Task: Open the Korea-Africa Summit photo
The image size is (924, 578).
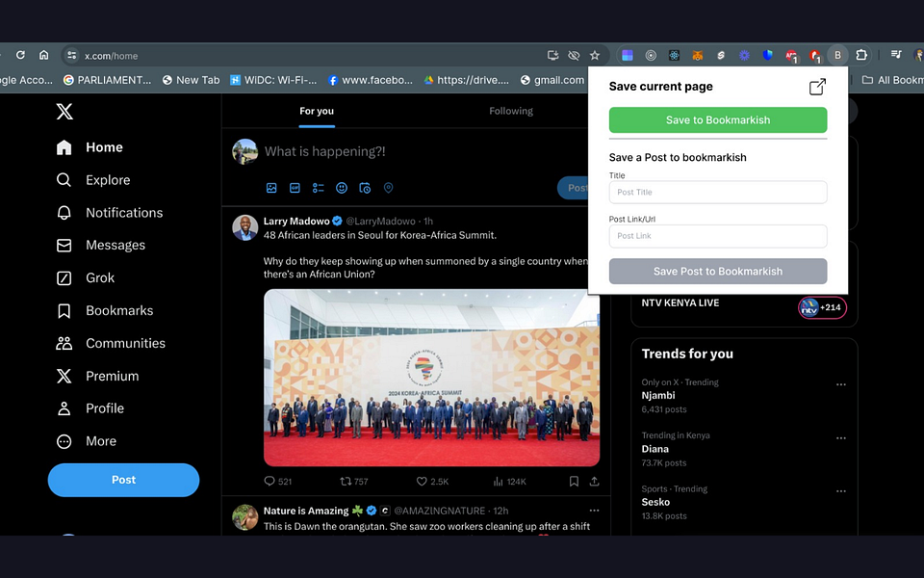Action: [431, 378]
